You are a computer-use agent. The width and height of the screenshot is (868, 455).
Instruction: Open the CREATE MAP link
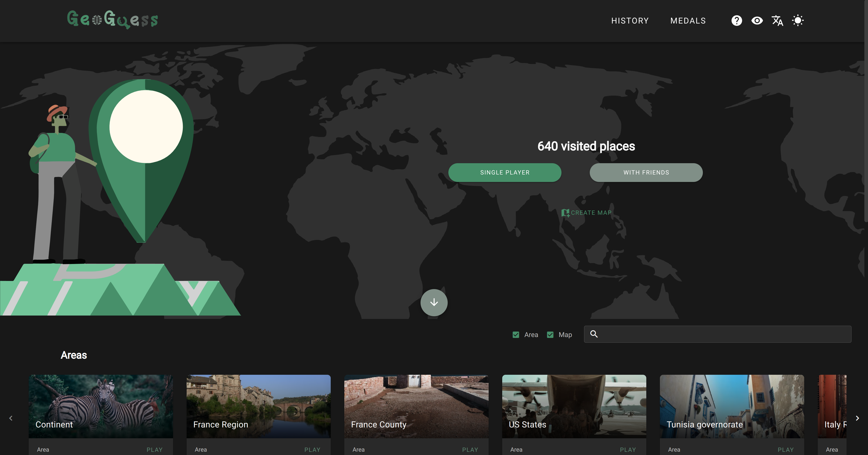coord(591,212)
